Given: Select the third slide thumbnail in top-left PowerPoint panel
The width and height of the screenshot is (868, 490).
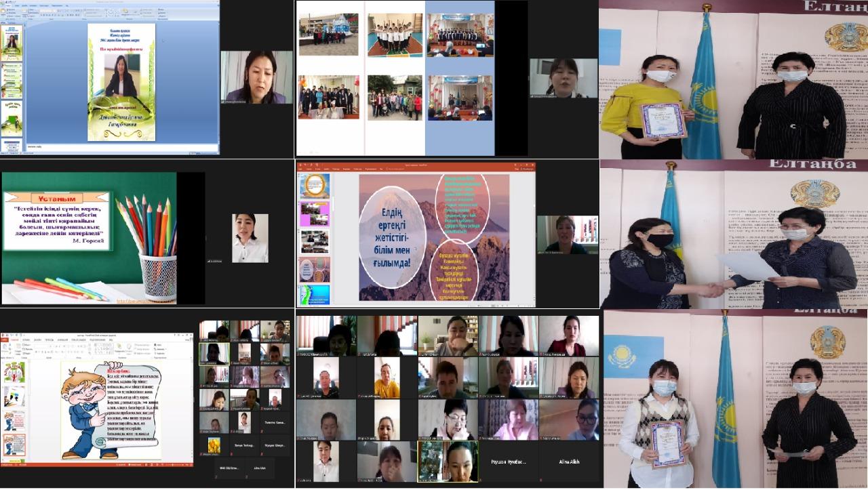Looking at the screenshot, I should click(12, 117).
